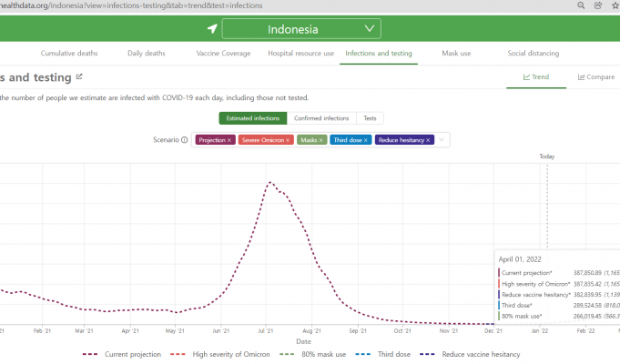This screenshot has height=364, width=620.
Task: Click the share page icon in address bar
Action: [598, 5]
